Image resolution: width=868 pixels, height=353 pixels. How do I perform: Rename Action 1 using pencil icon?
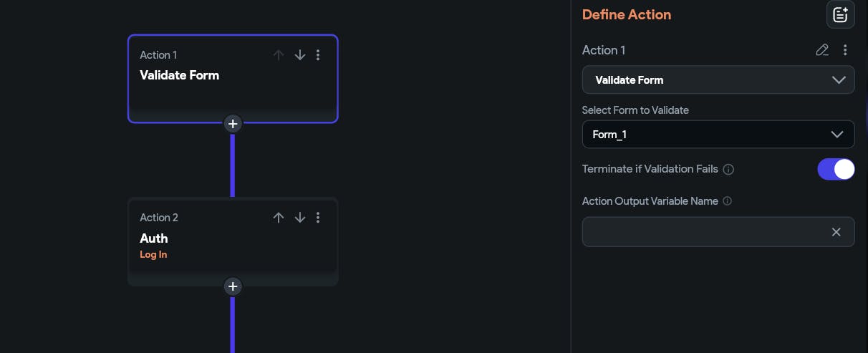click(822, 50)
